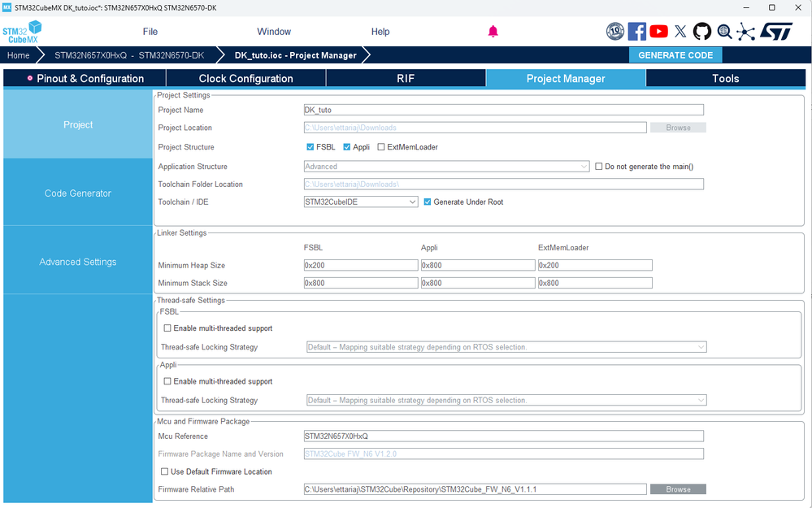Click Browse next to Firmware Relative Path
Image resolution: width=812 pixels, height=508 pixels.
coord(678,489)
